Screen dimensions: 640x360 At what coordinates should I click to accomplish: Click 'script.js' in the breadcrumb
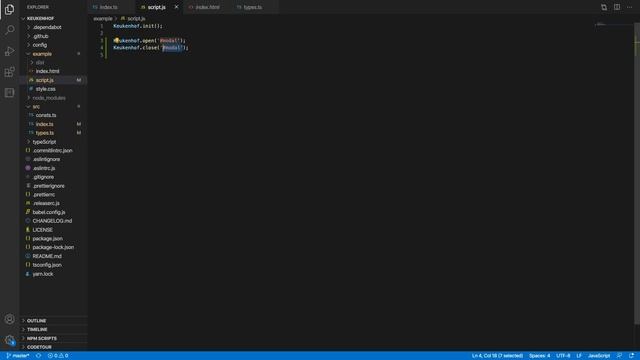pyautogui.click(x=136, y=18)
